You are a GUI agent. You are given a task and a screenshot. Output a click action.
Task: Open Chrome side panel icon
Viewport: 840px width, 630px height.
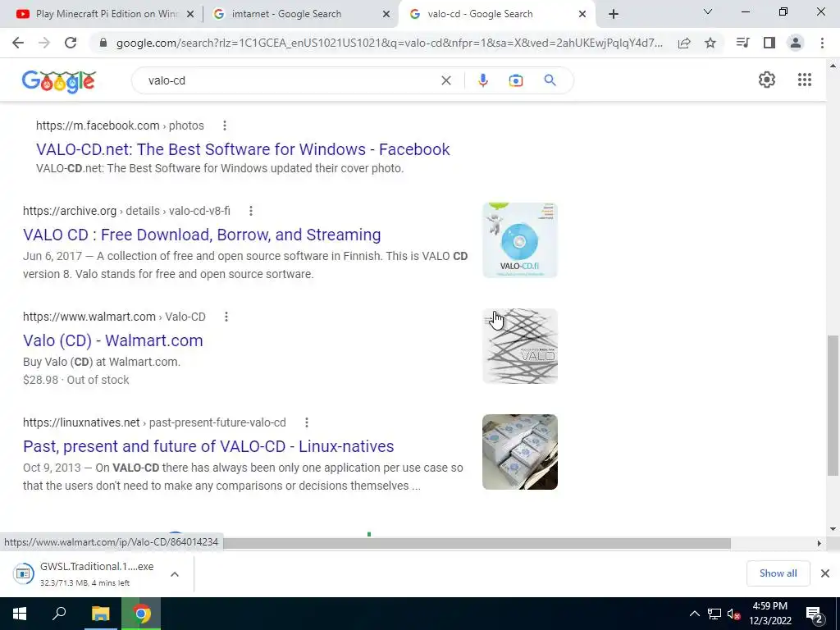(x=769, y=43)
